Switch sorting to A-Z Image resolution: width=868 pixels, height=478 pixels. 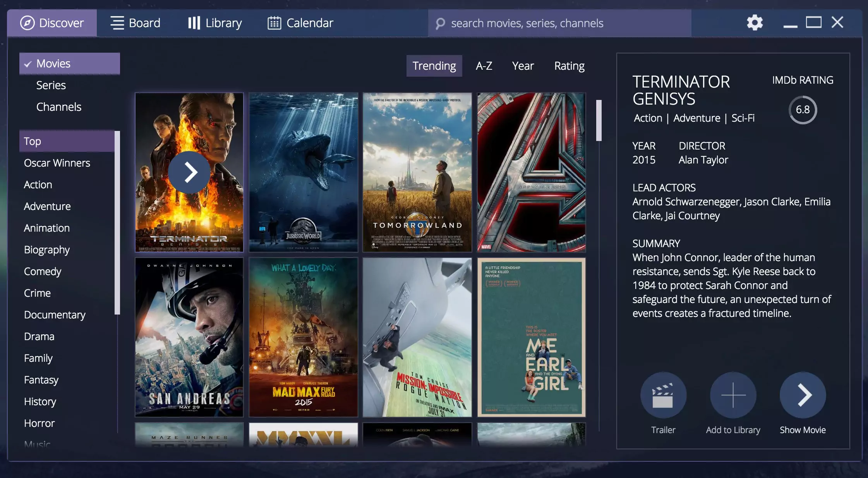[x=484, y=66]
